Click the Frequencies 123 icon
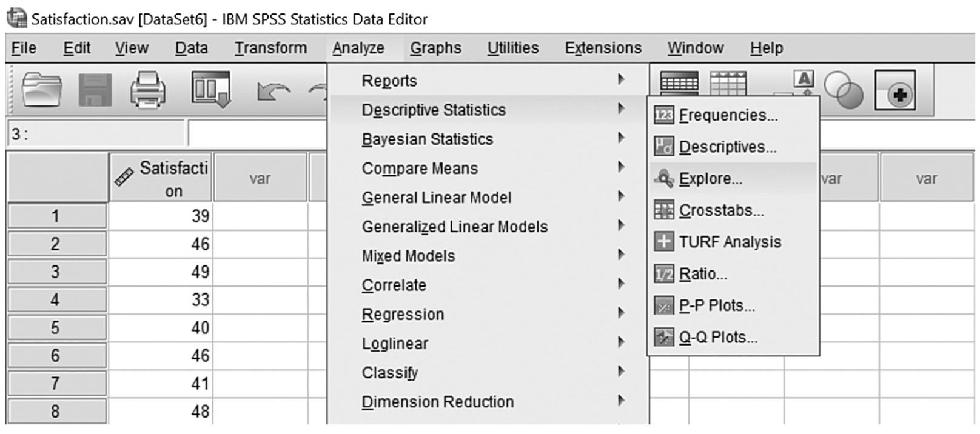Screen dimensions: 980x434 [x=664, y=115]
